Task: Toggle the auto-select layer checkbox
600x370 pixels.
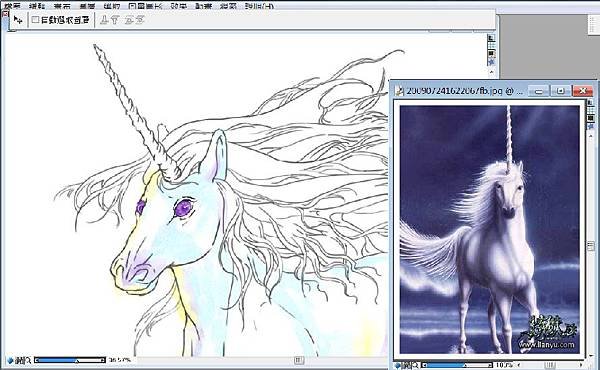Action: 35,20
